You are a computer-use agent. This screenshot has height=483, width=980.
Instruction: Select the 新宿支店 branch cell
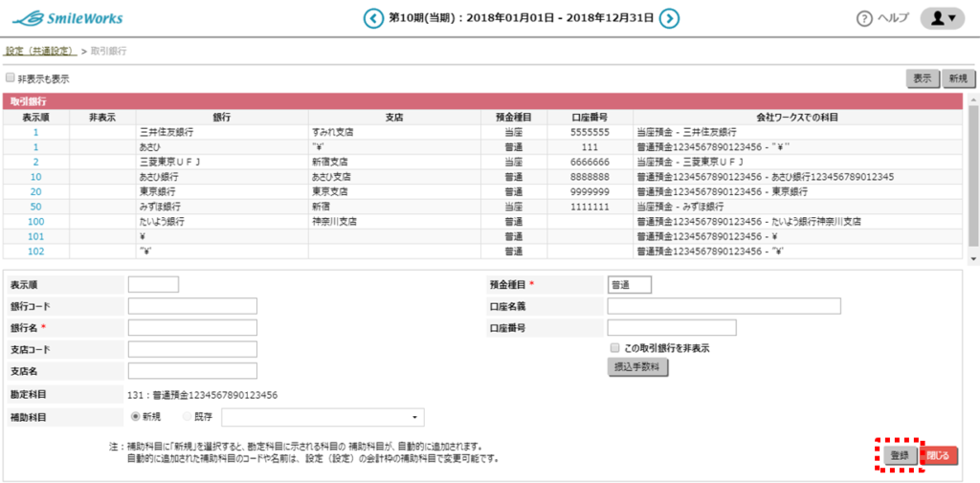394,162
